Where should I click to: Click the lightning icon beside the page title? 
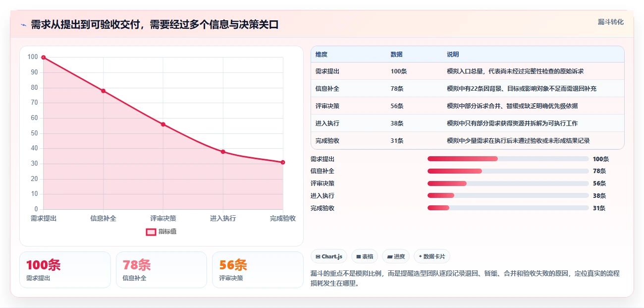pyautogui.click(x=23, y=25)
